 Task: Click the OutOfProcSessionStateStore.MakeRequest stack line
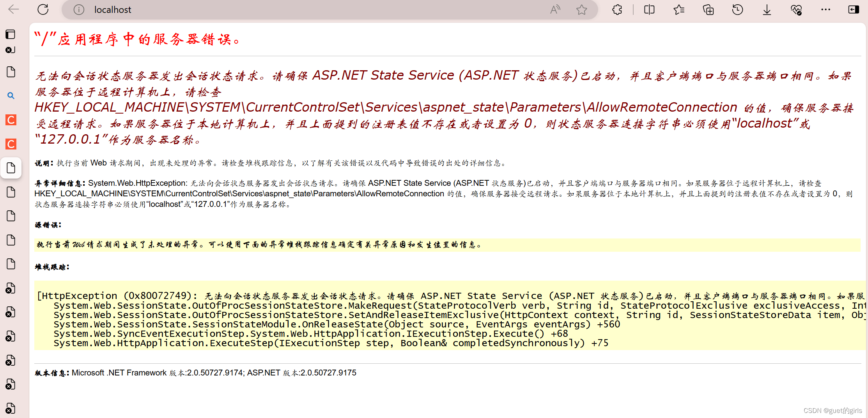tap(459, 306)
